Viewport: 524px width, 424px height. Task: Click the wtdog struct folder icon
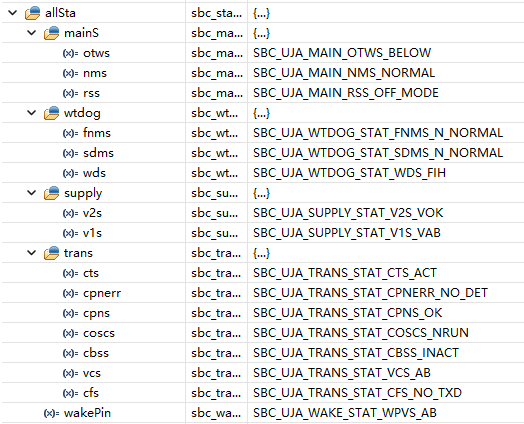click(x=51, y=113)
